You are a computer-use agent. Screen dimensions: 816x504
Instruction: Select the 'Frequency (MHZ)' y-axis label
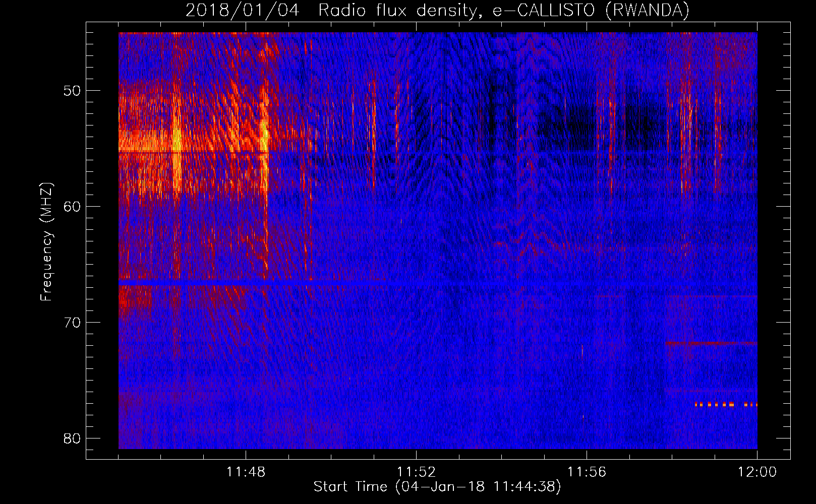tap(46, 241)
